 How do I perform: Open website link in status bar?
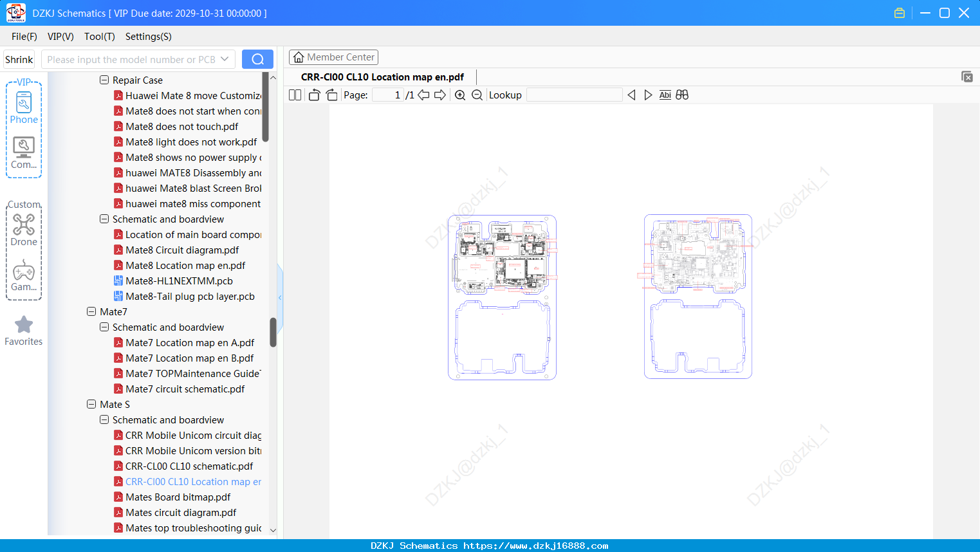click(x=535, y=546)
